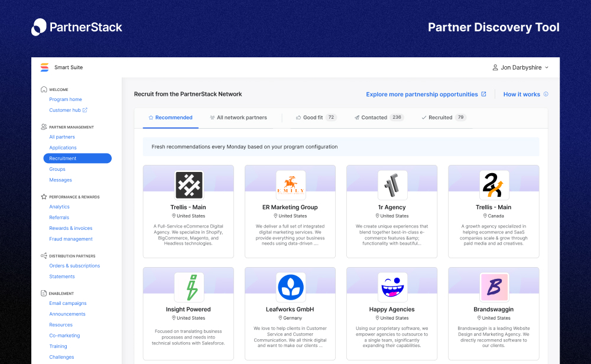Click the Brandswaggin letter B logo
Screen dimensions: 591x364
click(493, 287)
